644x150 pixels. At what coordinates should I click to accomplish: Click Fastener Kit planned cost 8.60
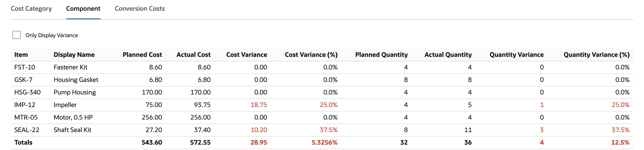point(155,67)
